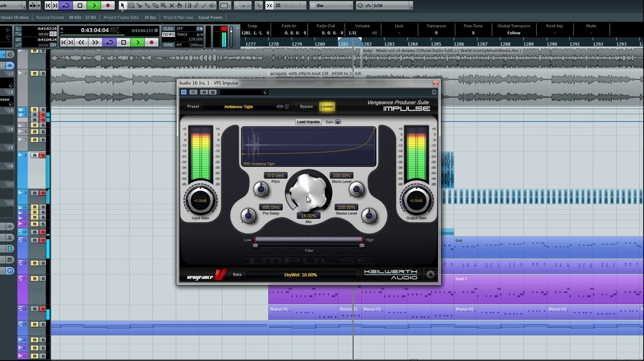The width and height of the screenshot is (644, 361).
Task: Select the arrow Object Selection tool
Action: [122, 5]
